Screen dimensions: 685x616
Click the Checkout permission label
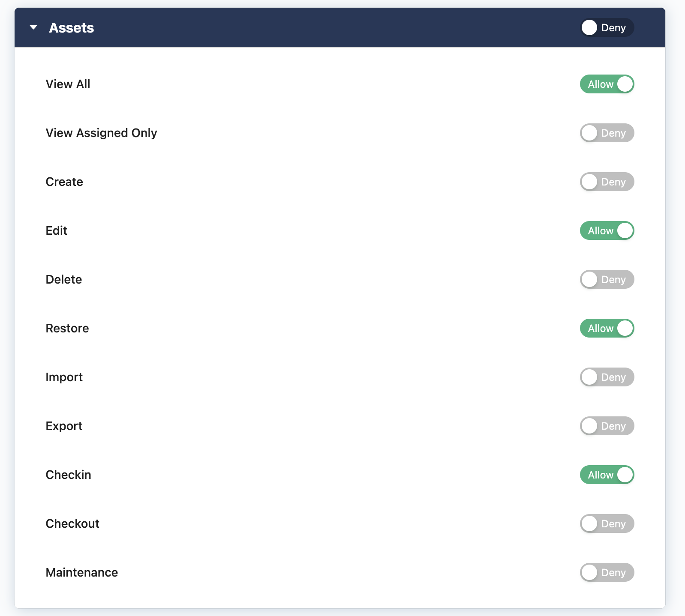pyautogui.click(x=72, y=524)
